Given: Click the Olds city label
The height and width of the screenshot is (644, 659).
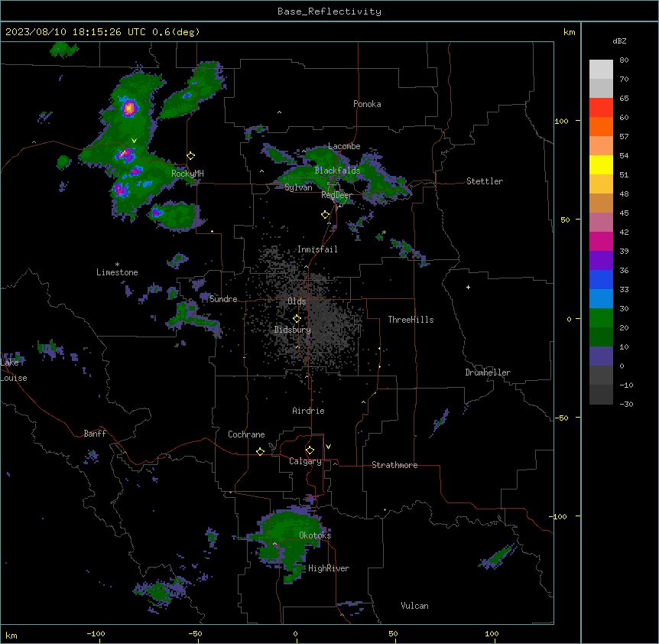Looking at the screenshot, I should click(x=297, y=301).
